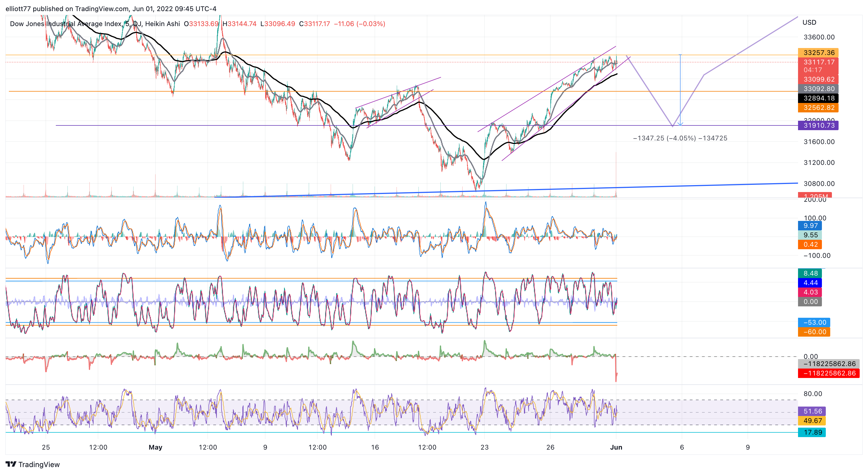Click the yellow 49.67 stochastic value
Viewport: 868px width, 474px height.
pyautogui.click(x=812, y=421)
